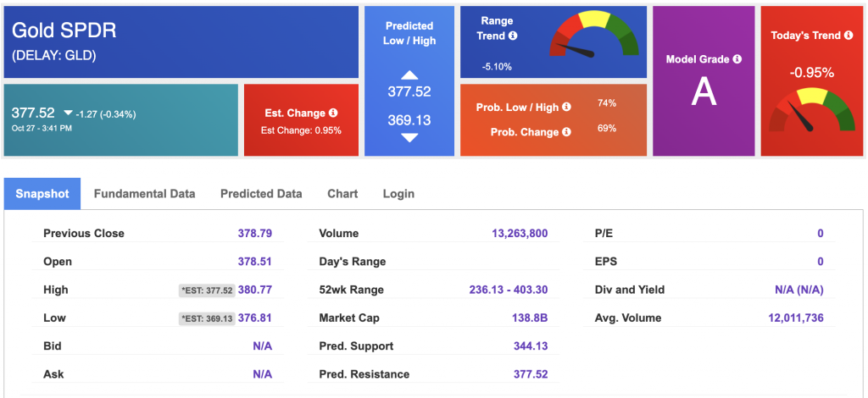Click the info icon next to Est. Change
The image size is (868, 398).
(x=333, y=113)
